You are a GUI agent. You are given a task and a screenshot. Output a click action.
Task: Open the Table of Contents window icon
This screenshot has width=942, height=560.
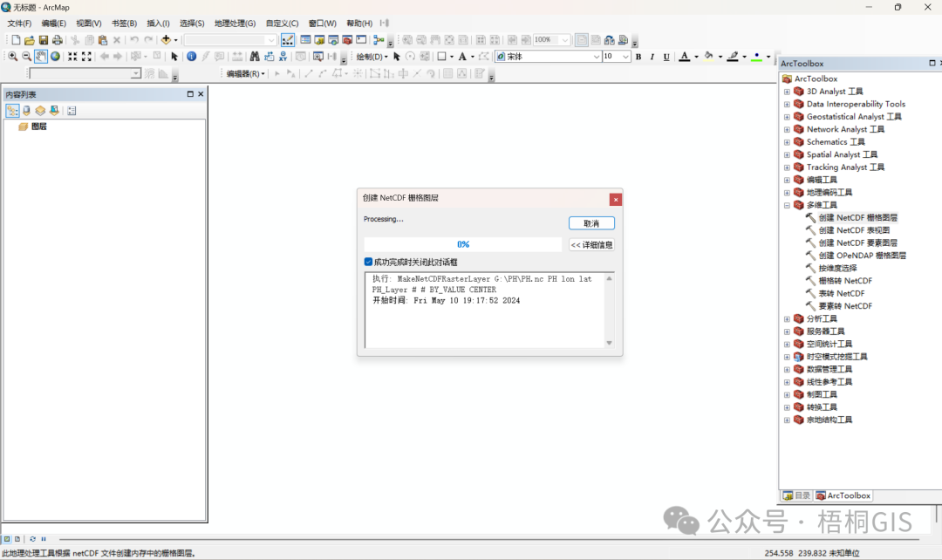point(305,40)
